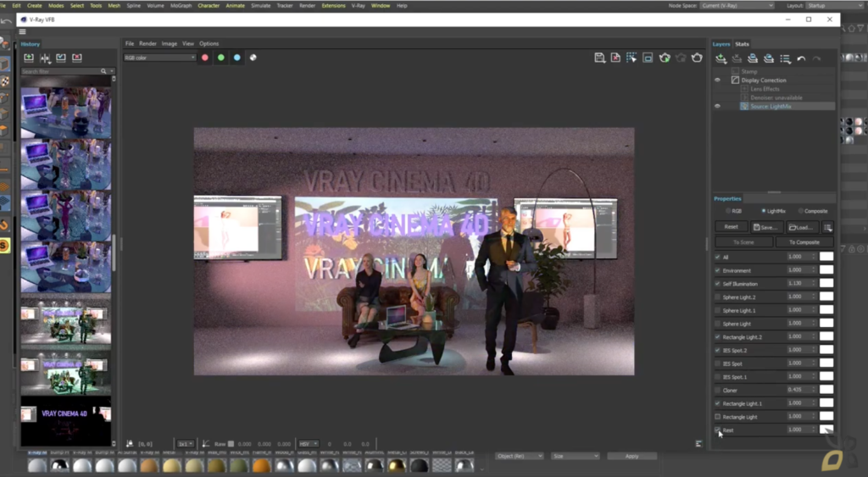Screen dimensions: 868x477
Task: Click the Reset button
Action: (x=731, y=227)
